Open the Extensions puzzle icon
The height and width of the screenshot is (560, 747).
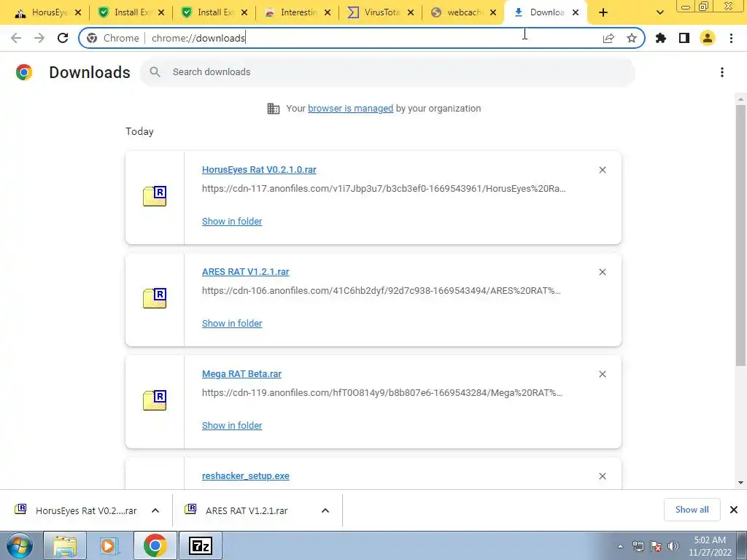[661, 38]
